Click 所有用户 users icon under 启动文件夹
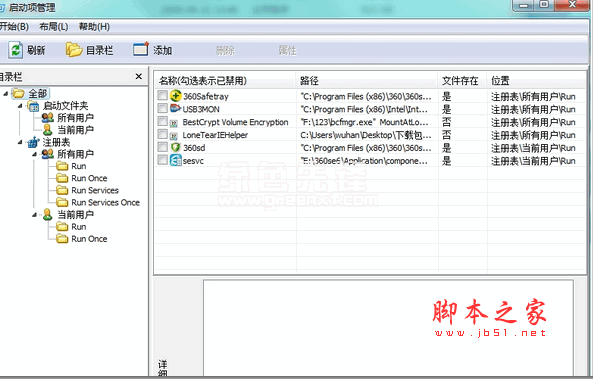593x379 pixels. pos(48,118)
